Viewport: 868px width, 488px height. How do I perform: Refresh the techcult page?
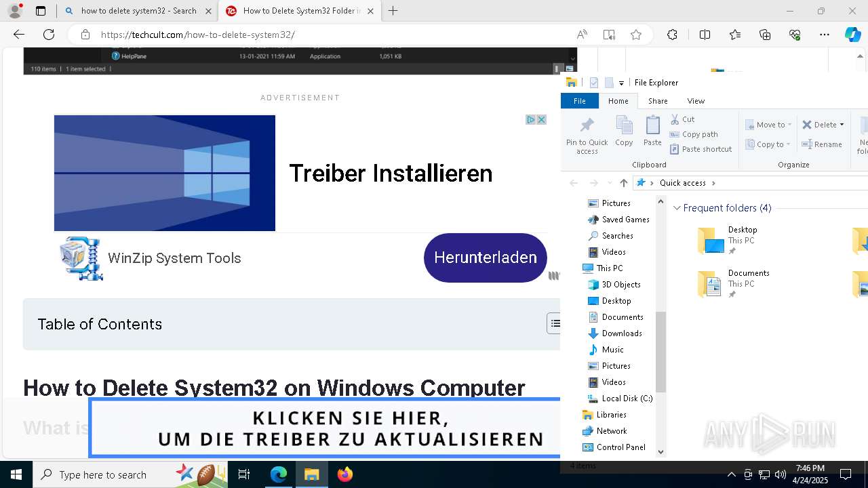[x=49, y=35]
